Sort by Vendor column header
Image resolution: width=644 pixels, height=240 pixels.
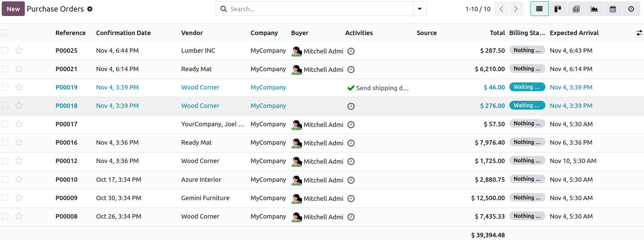[192, 33]
